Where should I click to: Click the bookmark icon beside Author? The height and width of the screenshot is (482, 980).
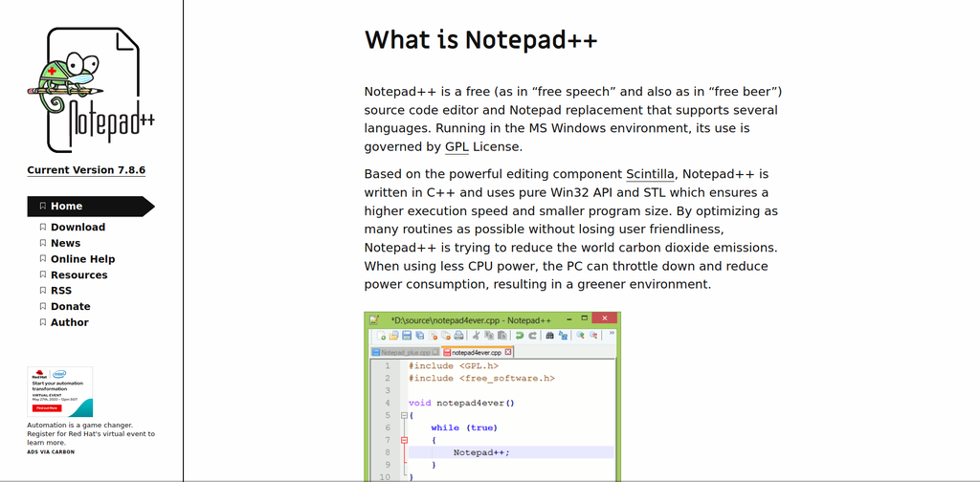coord(42,322)
